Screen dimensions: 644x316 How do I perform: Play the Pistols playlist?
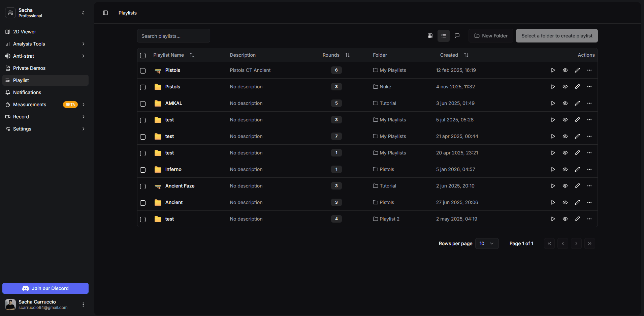(553, 70)
